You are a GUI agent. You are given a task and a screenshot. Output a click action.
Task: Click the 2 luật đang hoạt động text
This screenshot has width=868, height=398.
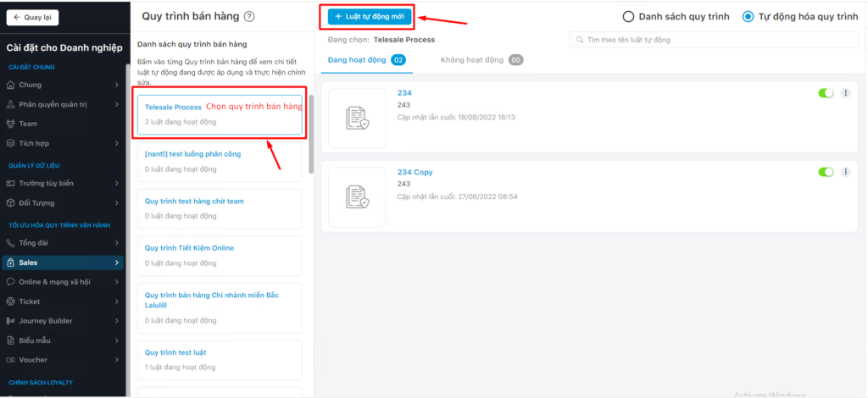(181, 122)
